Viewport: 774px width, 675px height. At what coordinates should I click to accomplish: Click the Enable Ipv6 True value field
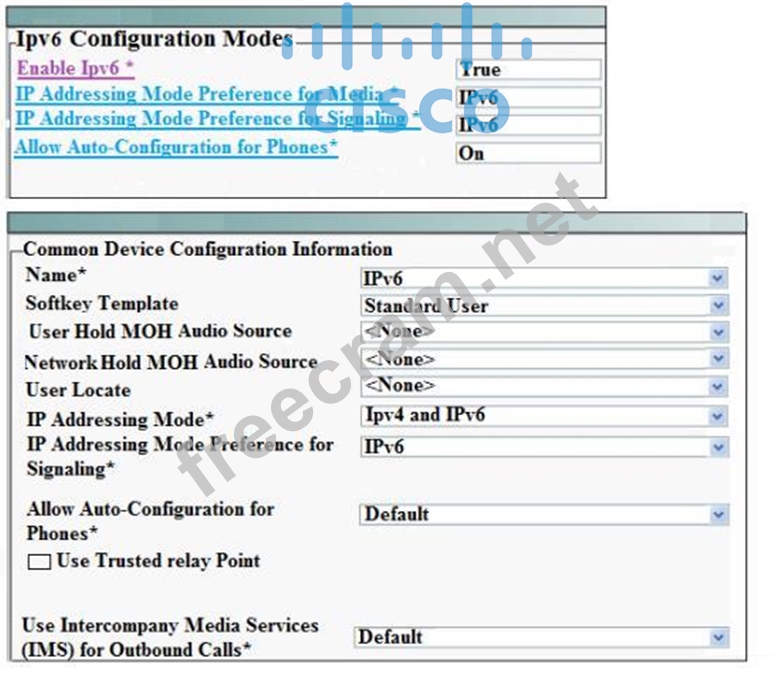[x=528, y=70]
